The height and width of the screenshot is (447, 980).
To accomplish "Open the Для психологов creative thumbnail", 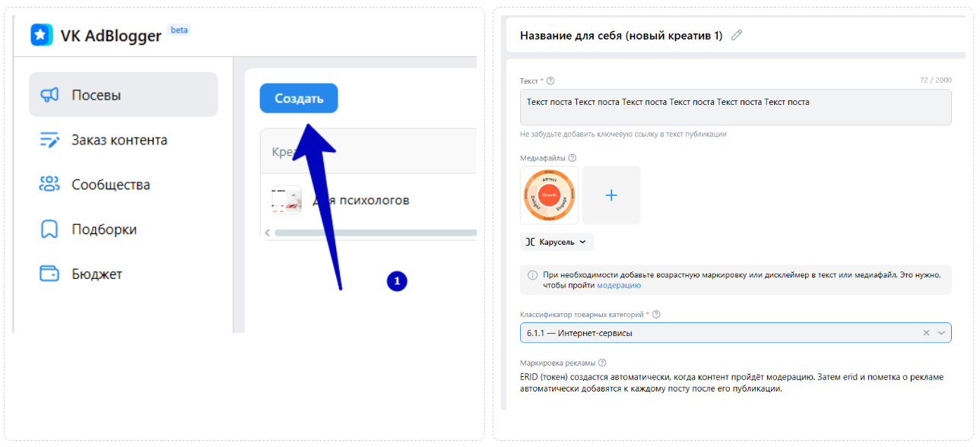I will (x=287, y=201).
